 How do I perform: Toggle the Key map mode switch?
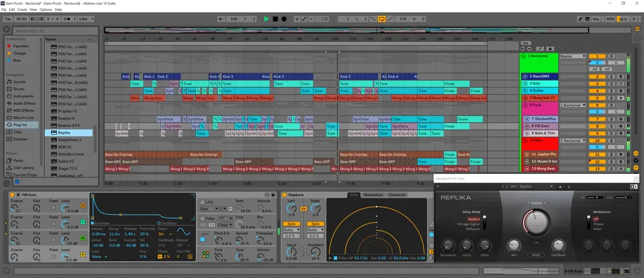[x=596, y=19]
